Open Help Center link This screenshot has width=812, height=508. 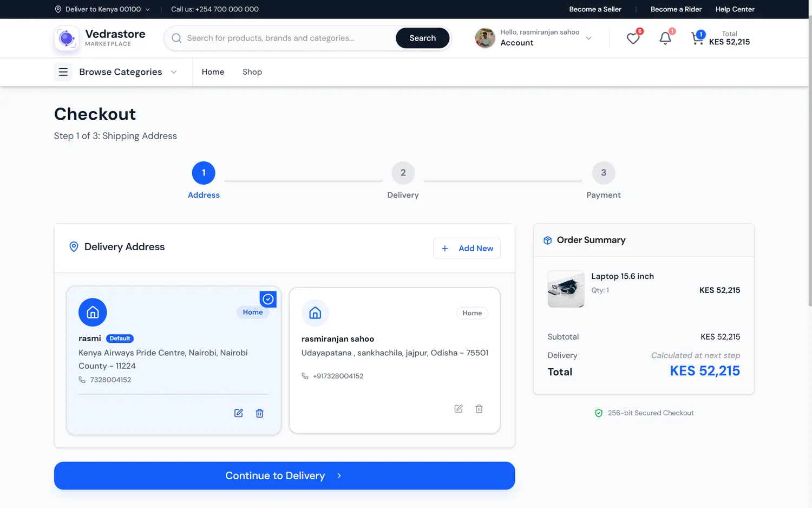[x=735, y=9]
